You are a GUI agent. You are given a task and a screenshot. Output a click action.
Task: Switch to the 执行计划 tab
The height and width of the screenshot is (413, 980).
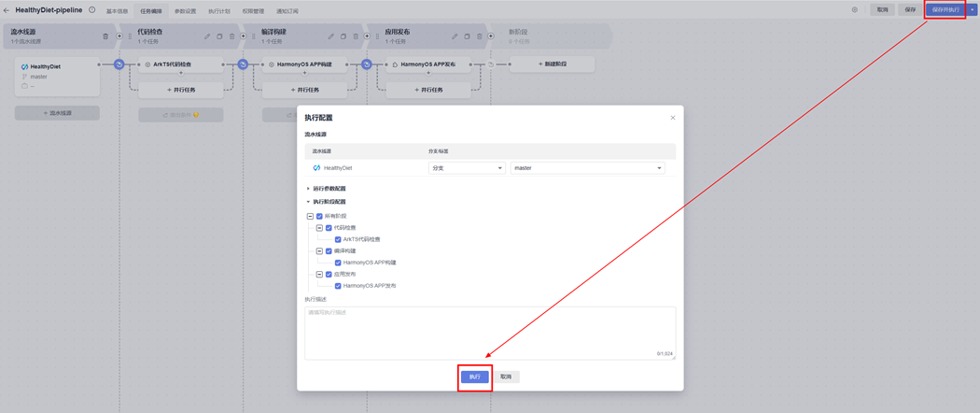click(218, 11)
